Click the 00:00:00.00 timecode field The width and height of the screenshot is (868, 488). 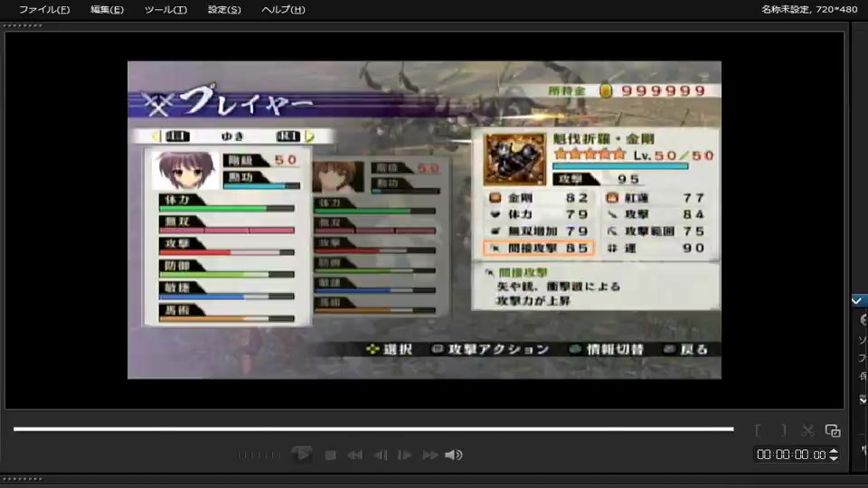click(791, 455)
